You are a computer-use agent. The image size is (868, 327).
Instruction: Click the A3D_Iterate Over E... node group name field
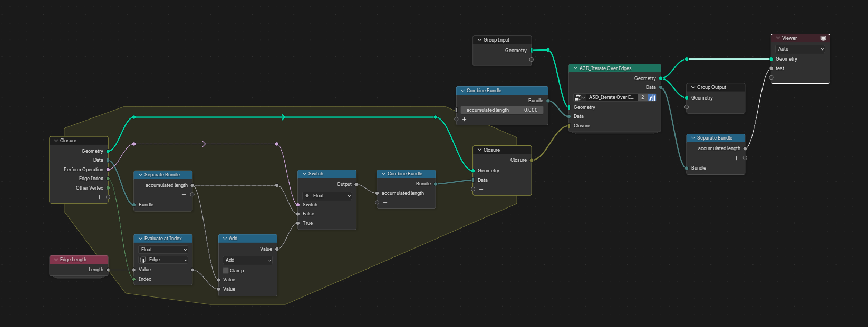coord(612,97)
